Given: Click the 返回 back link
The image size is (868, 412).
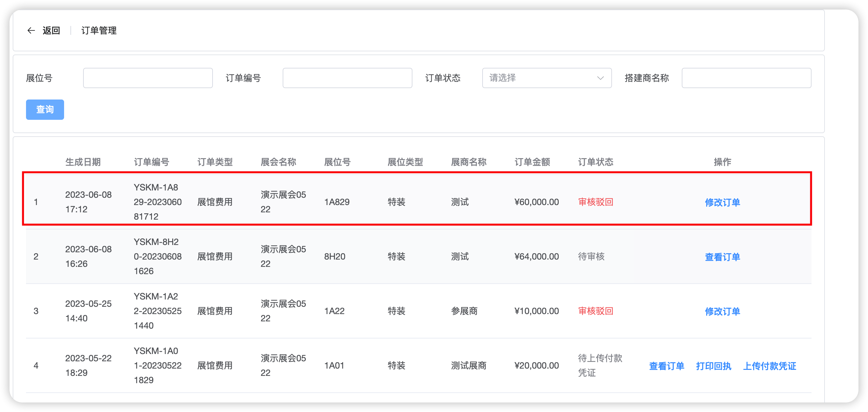Looking at the screenshot, I should (x=51, y=31).
